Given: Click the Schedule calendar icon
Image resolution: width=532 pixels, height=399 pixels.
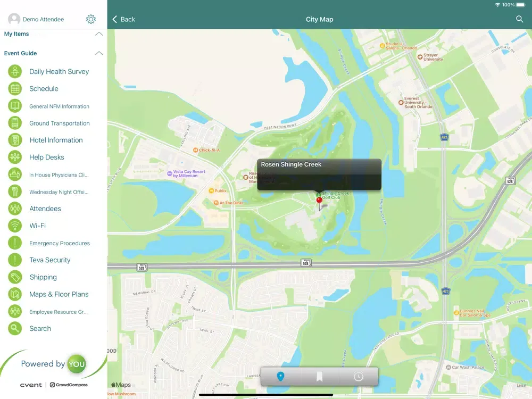Looking at the screenshot, I should click(x=15, y=88).
